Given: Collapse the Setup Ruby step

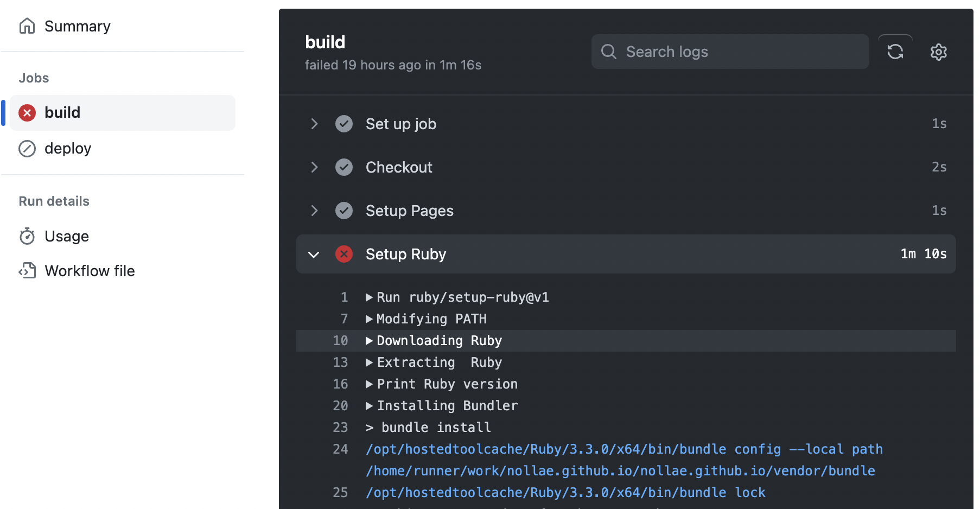Looking at the screenshot, I should point(314,254).
